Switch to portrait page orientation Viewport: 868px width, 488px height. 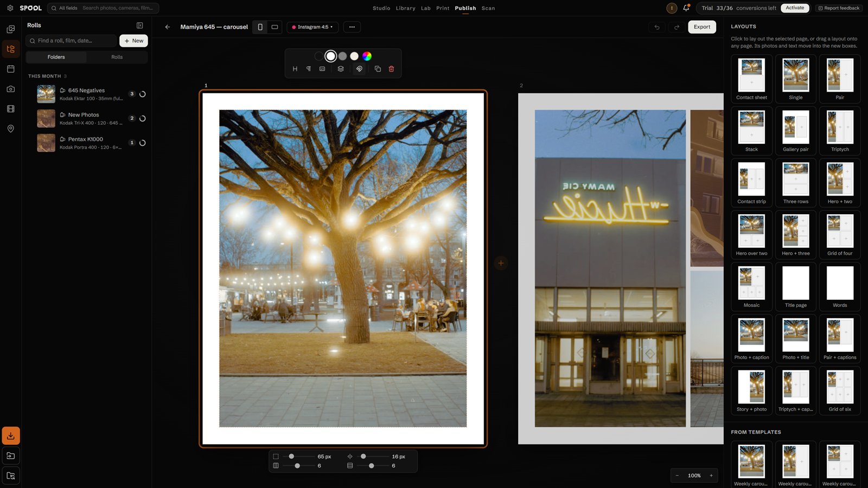point(260,27)
